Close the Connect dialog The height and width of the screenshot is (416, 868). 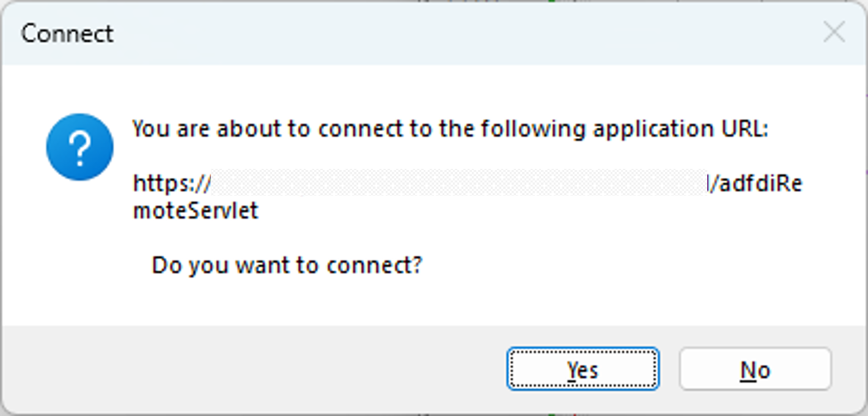tap(835, 33)
